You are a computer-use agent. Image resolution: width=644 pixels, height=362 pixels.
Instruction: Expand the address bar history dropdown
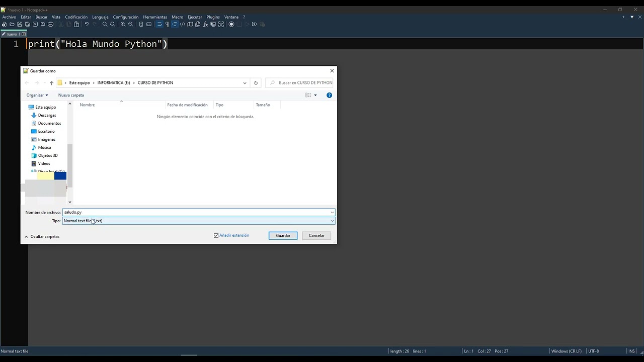[245, 83]
